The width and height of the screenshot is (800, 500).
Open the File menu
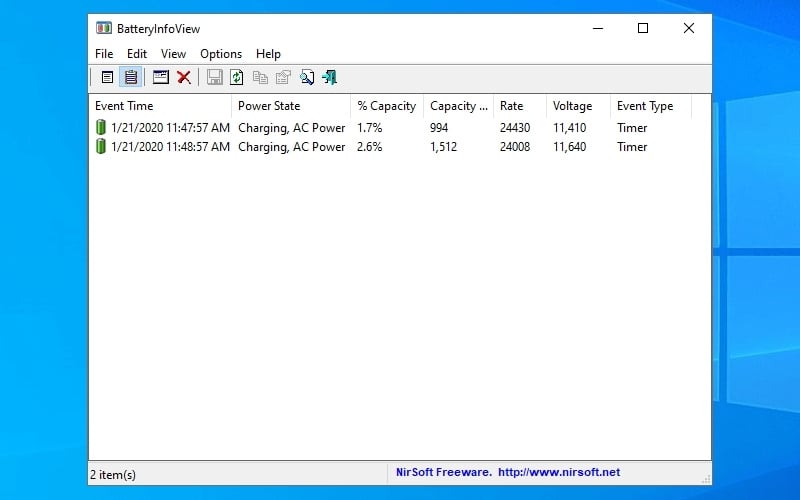pyautogui.click(x=104, y=54)
